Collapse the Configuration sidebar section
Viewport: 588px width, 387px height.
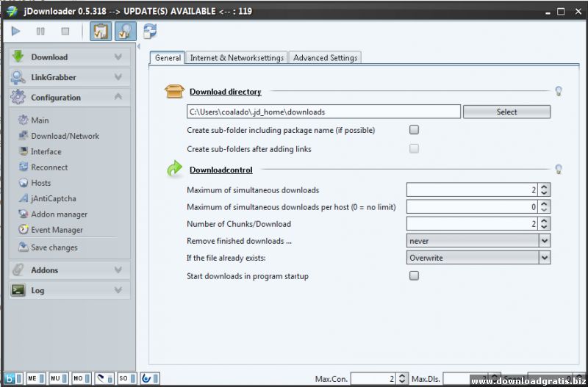click(118, 97)
